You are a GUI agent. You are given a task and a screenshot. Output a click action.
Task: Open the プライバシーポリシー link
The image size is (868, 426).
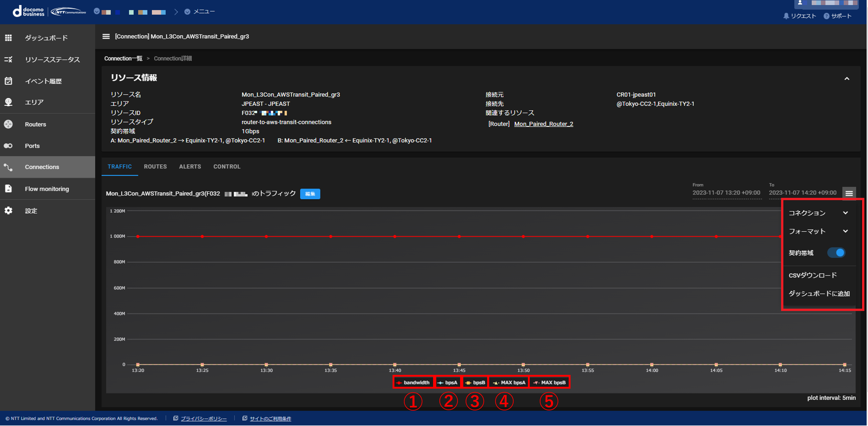[203, 418]
